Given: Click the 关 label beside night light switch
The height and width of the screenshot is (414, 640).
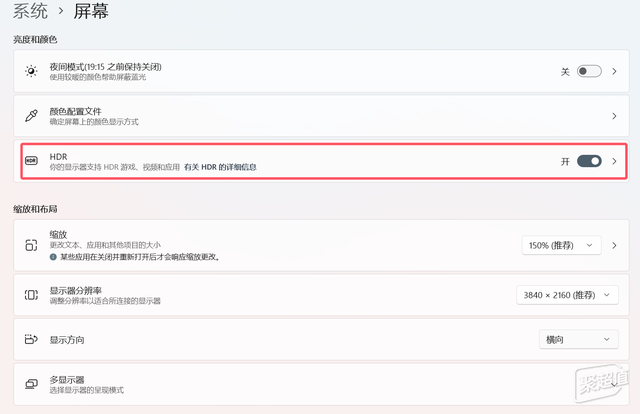Looking at the screenshot, I should tap(565, 72).
